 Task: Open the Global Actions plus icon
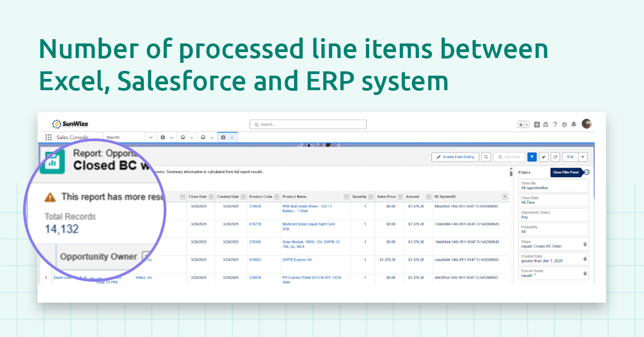tap(537, 124)
